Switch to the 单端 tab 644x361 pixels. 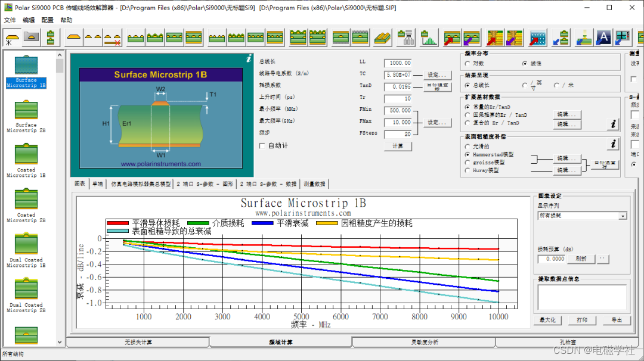pos(98,184)
